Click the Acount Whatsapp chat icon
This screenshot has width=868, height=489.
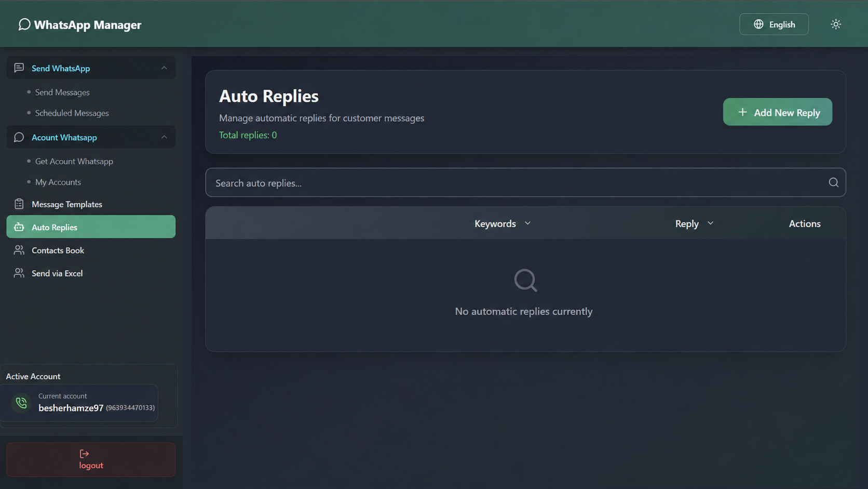[19, 137]
